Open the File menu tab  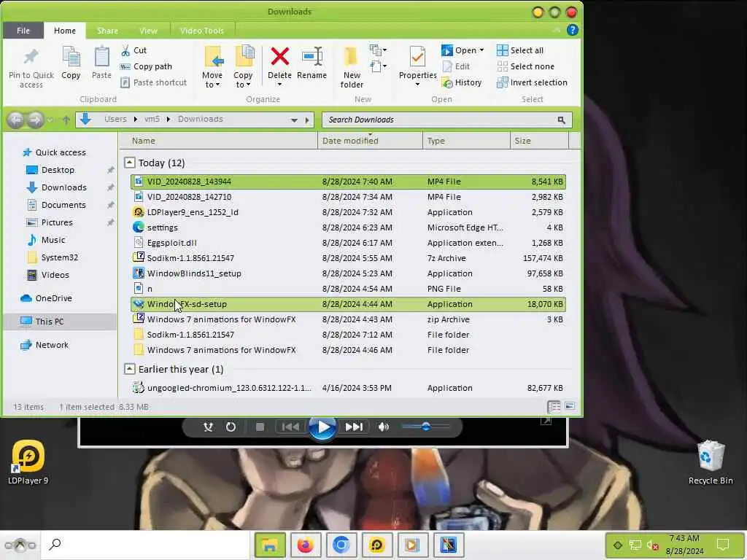point(23,31)
